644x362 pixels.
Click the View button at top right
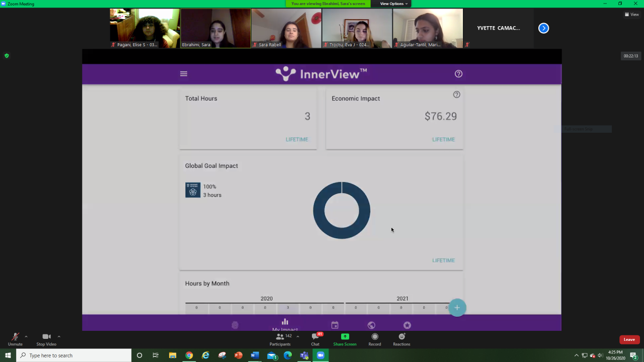(632, 14)
